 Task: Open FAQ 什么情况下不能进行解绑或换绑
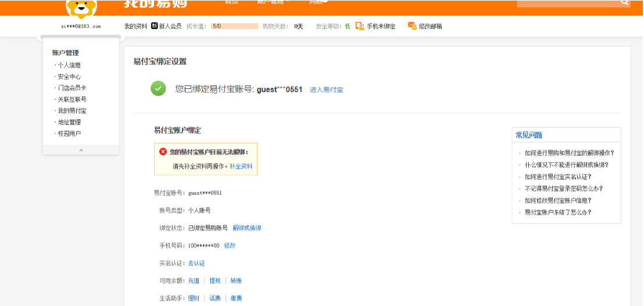[x=566, y=165]
